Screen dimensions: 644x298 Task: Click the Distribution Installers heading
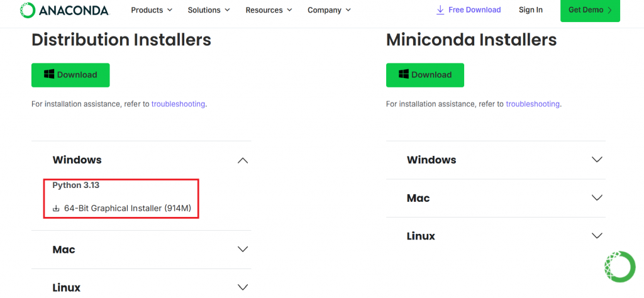(x=121, y=40)
